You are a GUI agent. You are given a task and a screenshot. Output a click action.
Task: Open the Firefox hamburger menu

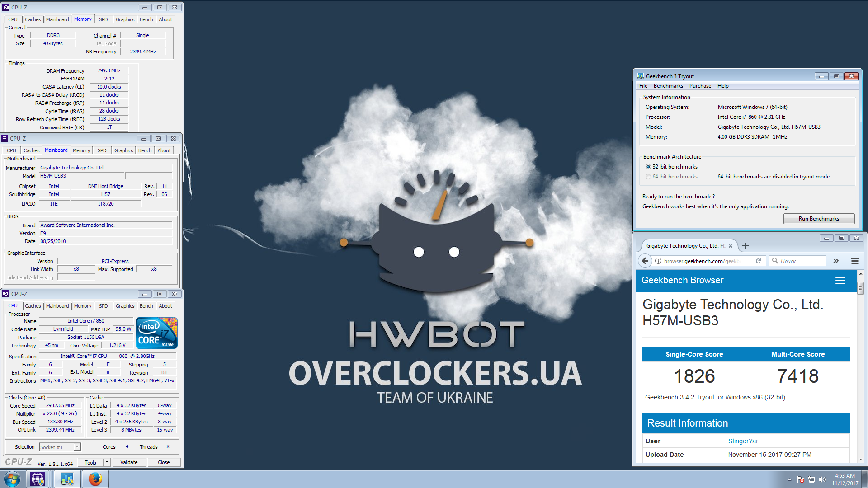855,261
